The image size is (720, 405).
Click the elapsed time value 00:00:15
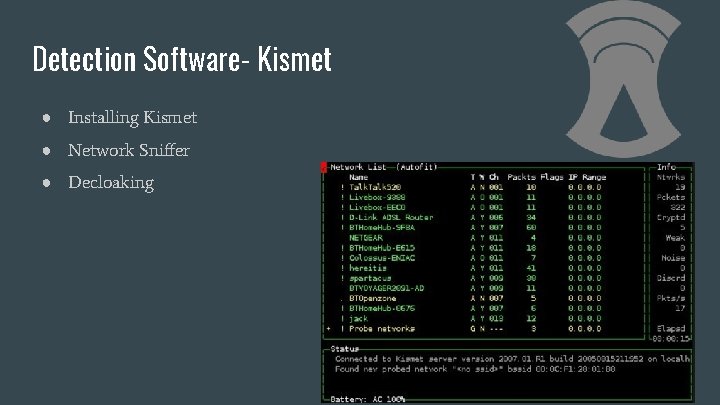tap(671, 339)
